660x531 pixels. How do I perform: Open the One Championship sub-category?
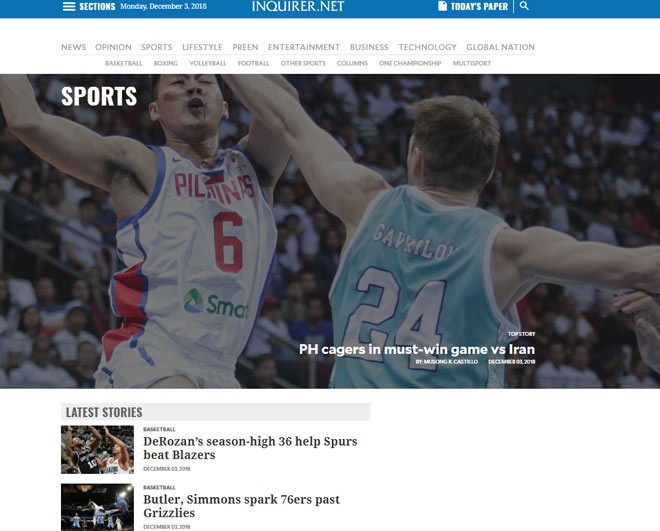[410, 63]
